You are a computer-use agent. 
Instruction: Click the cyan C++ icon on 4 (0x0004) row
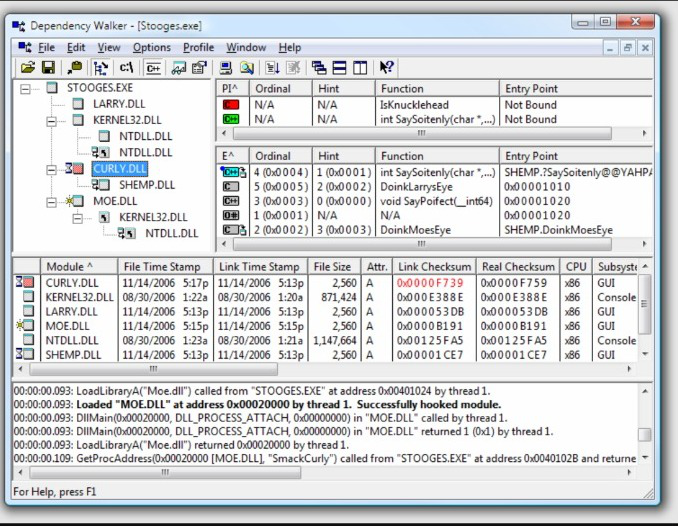234,172
